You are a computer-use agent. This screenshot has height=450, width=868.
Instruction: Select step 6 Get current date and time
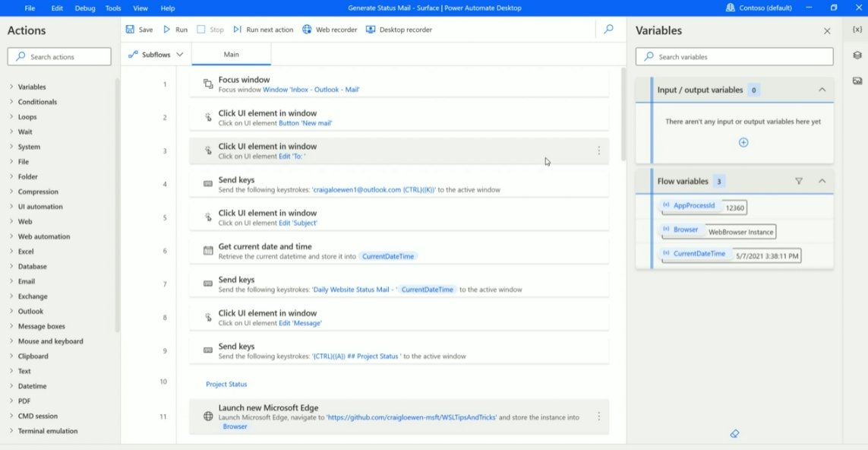(x=399, y=251)
